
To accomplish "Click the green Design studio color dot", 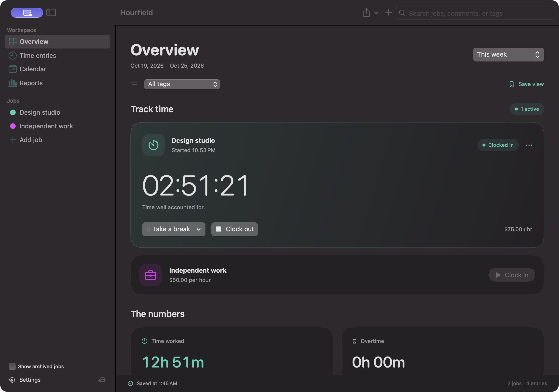I will click(13, 112).
